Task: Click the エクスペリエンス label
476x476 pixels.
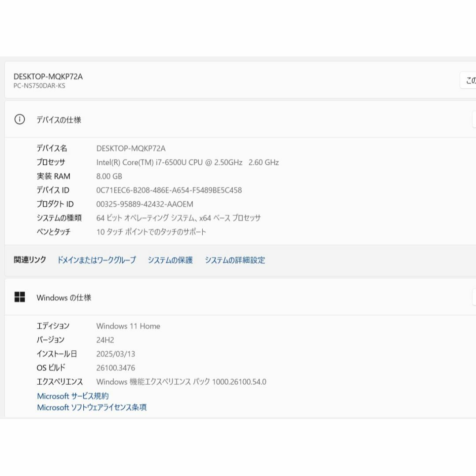Action: [x=59, y=382]
